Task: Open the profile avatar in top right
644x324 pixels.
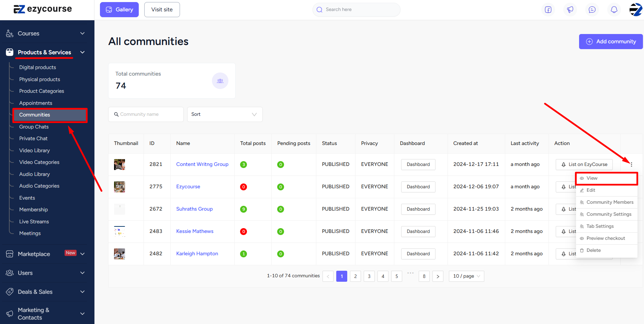Action: pos(636,10)
